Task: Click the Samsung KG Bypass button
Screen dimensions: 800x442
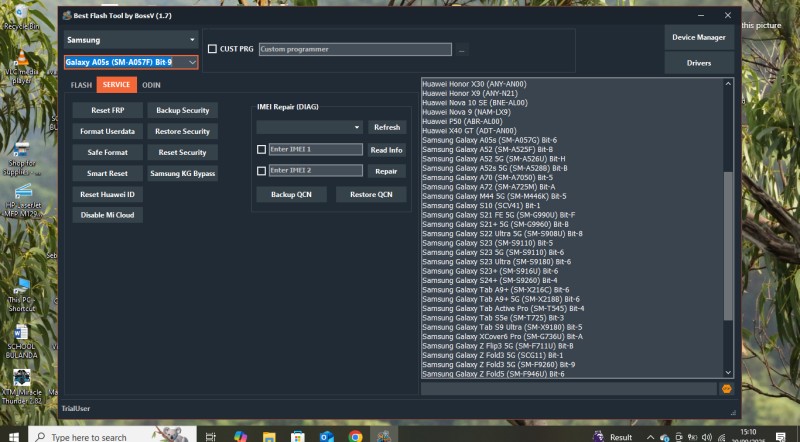Action: pyautogui.click(x=183, y=173)
